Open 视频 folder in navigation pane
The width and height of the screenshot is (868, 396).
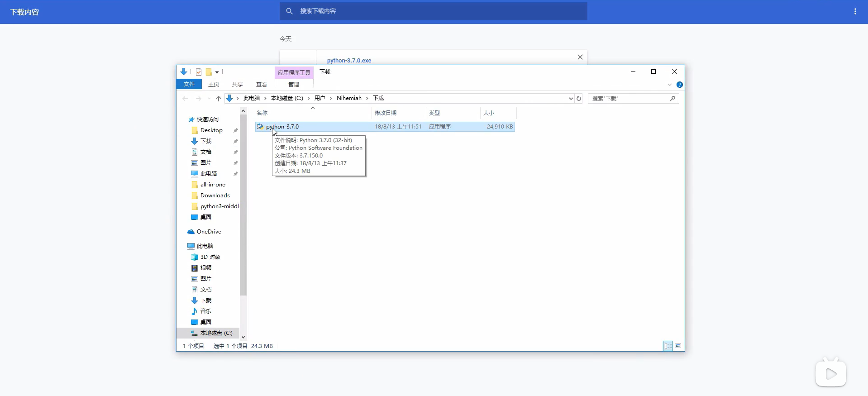[x=206, y=268]
